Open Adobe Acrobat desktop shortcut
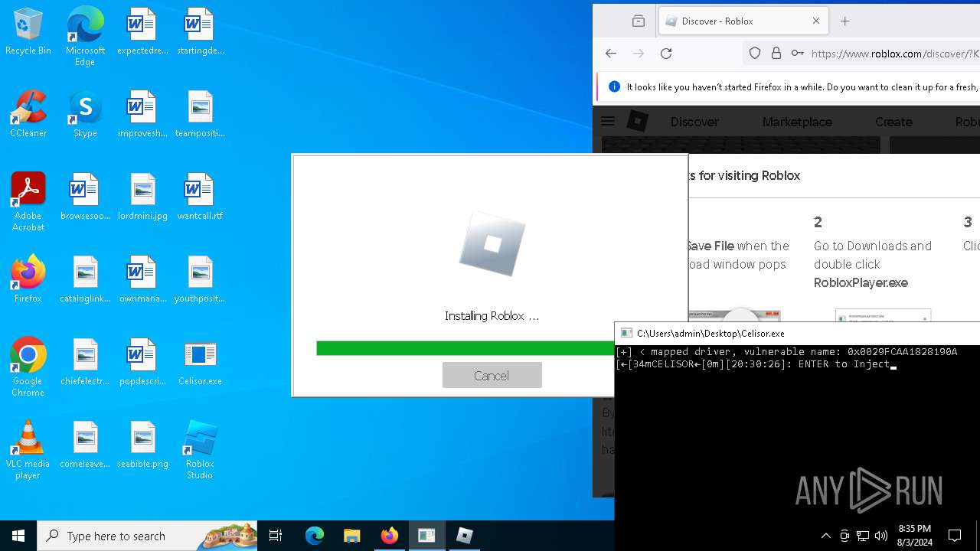The image size is (980, 551). (x=28, y=202)
